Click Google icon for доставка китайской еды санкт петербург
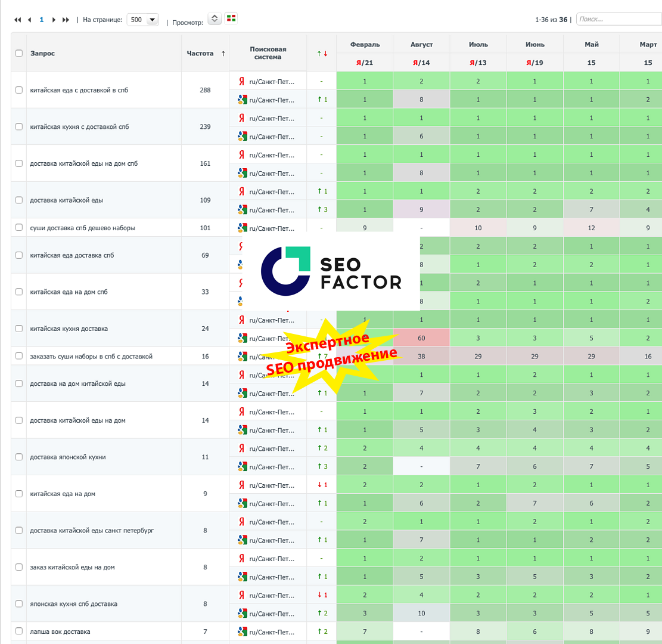 click(x=242, y=540)
